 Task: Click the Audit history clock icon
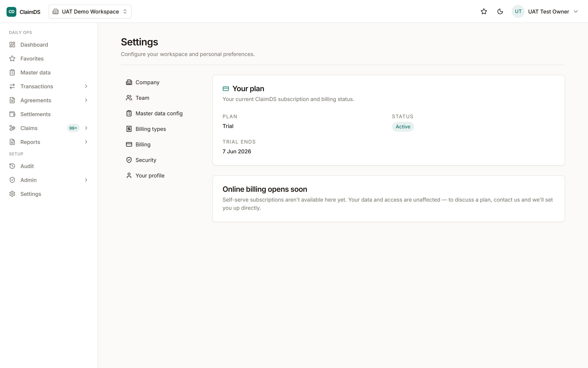click(12, 166)
